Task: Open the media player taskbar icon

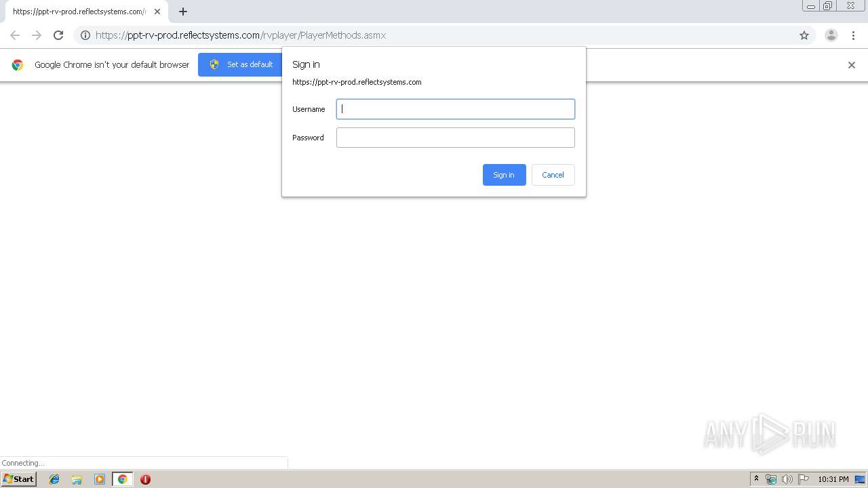Action: [x=100, y=479]
